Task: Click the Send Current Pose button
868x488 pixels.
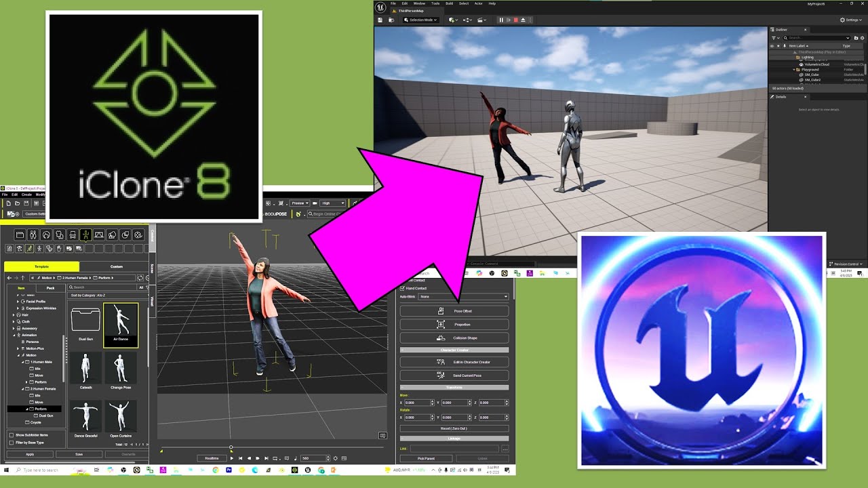Action: click(x=454, y=375)
